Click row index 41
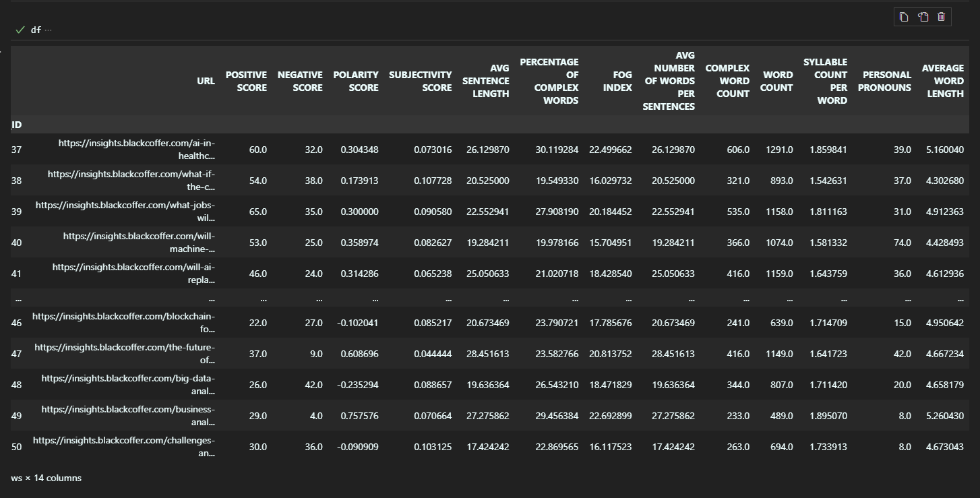The height and width of the screenshot is (498, 980). 16,274
